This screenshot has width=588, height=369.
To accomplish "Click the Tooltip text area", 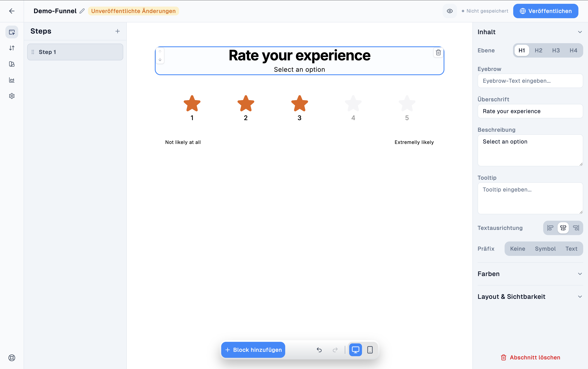I will coord(530,198).
